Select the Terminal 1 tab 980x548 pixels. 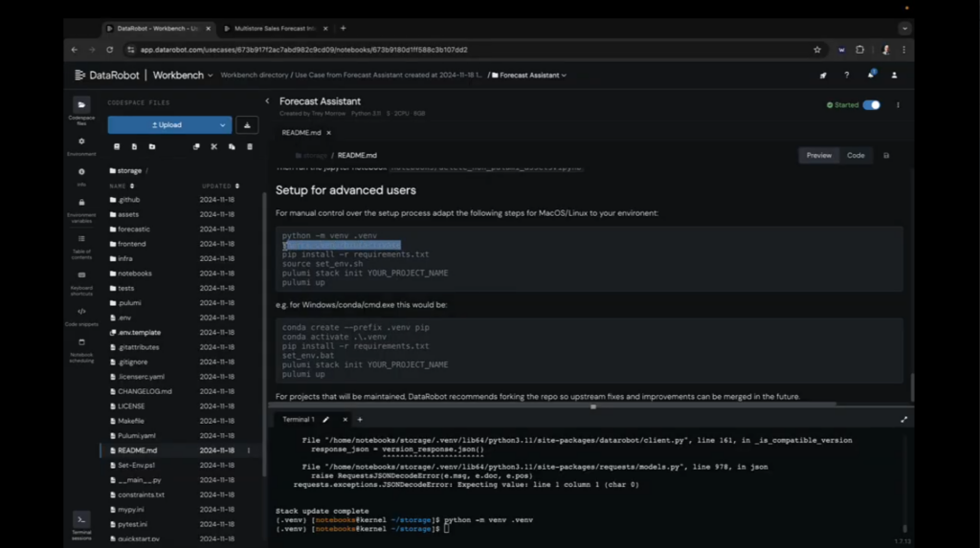299,420
